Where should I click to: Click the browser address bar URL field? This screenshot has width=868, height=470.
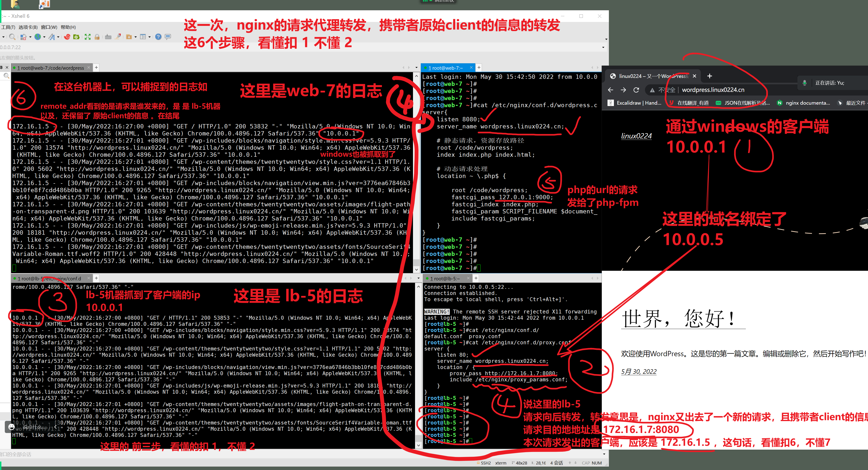point(713,90)
